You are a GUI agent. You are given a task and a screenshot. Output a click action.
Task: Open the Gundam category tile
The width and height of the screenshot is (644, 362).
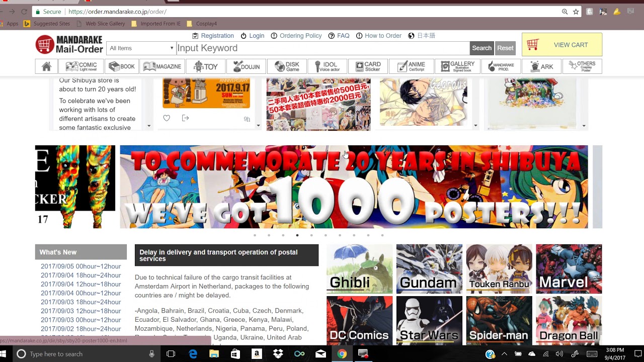coord(429,268)
